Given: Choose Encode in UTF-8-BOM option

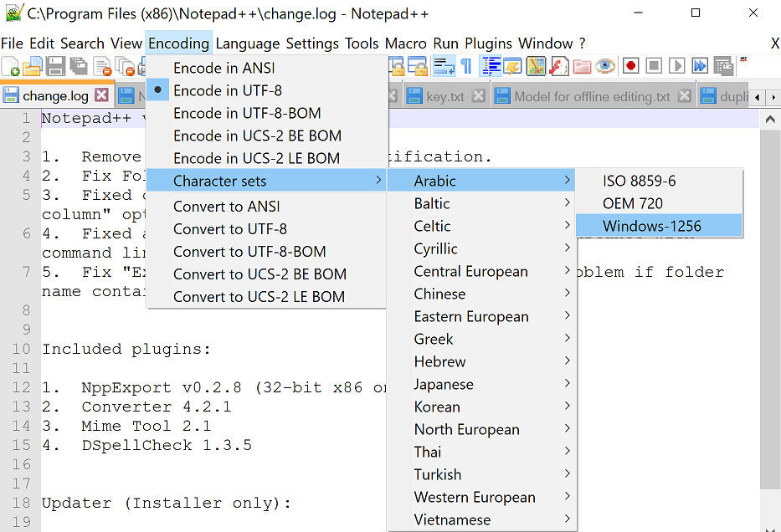Looking at the screenshot, I should pyautogui.click(x=247, y=113).
